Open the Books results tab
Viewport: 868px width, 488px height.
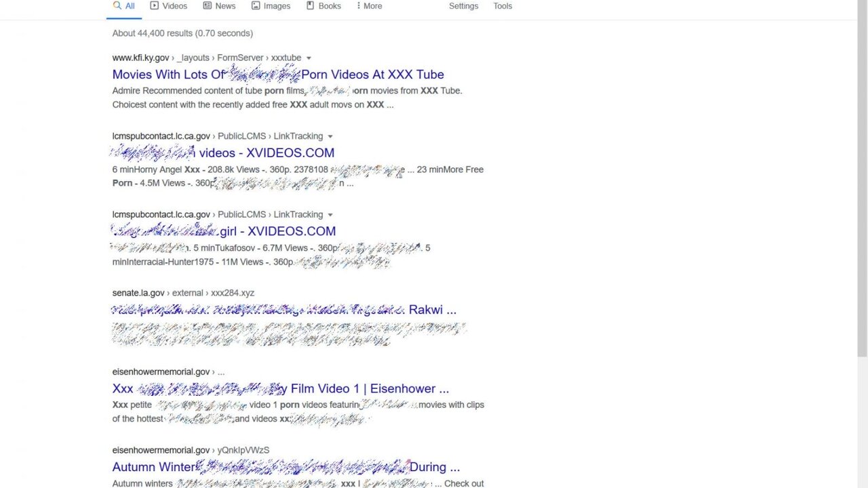323,6
